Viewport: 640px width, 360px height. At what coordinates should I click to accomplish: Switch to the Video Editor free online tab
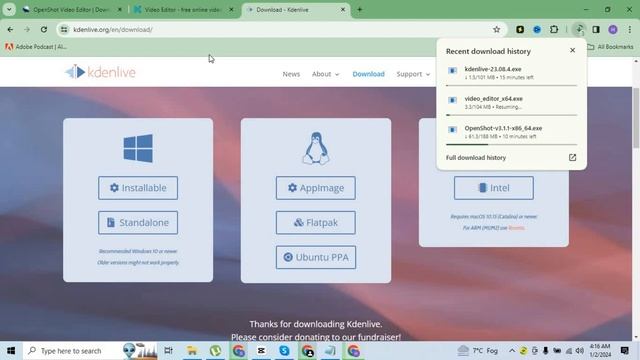coord(184,10)
